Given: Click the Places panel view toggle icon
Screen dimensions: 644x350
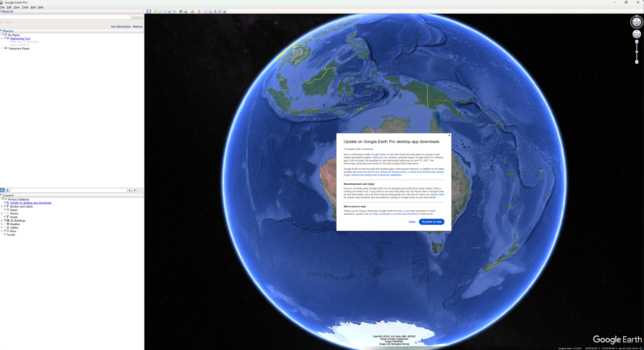Looking at the screenshot, I should coord(7,190).
